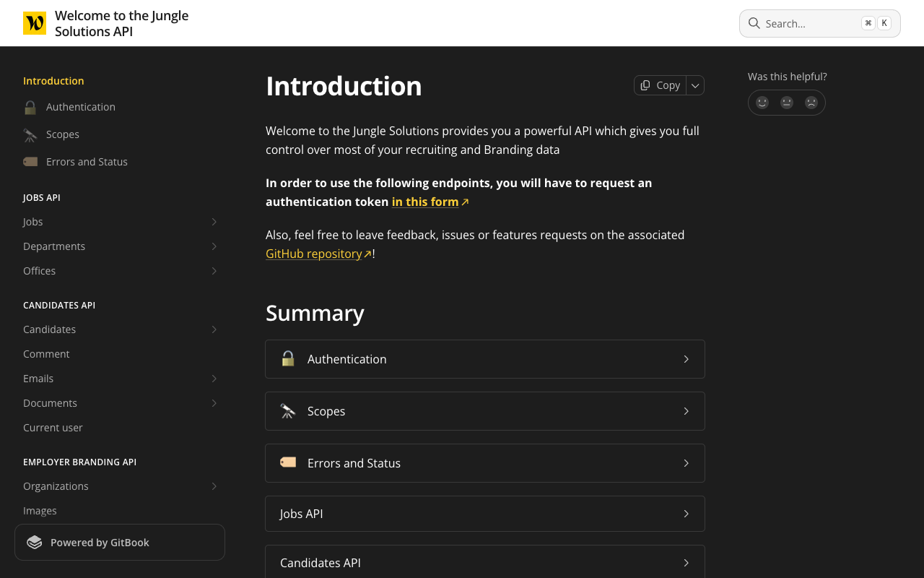Open the Copy button dropdown arrow
This screenshot has width=924, height=578.
pyautogui.click(x=695, y=85)
